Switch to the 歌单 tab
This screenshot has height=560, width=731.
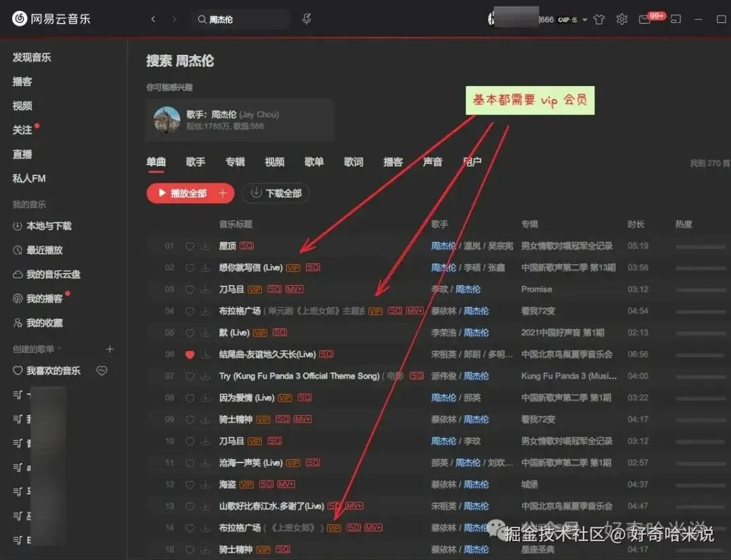[314, 162]
